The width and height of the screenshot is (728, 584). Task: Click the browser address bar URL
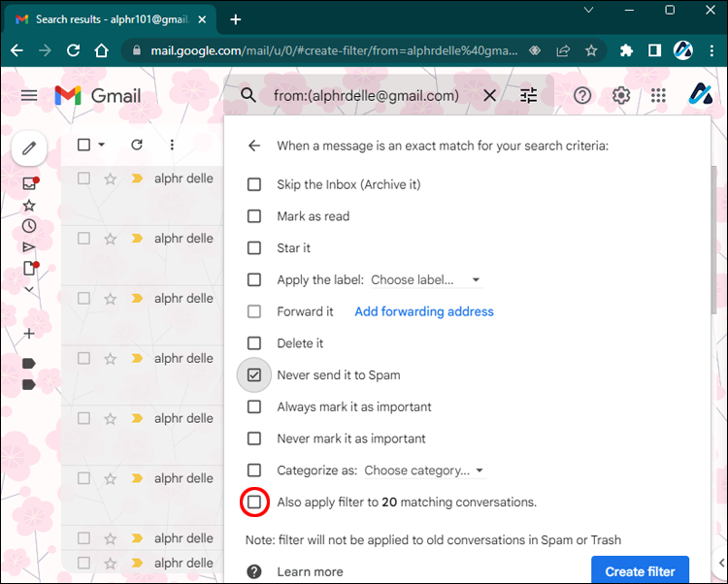(334, 50)
